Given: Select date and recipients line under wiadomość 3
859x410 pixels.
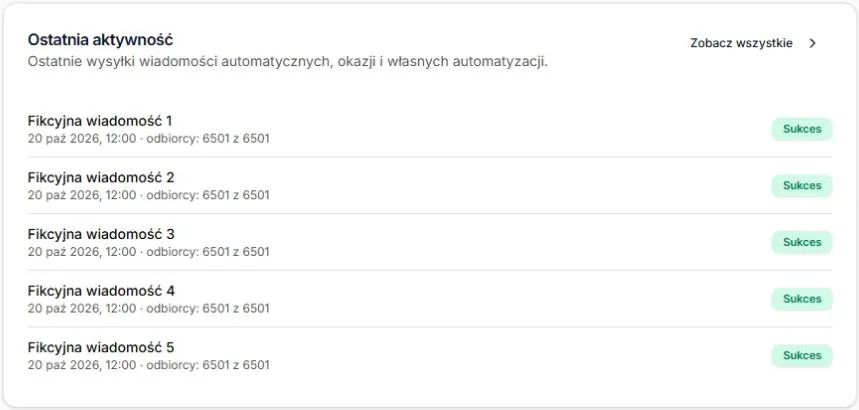Looking at the screenshot, I should (x=148, y=252).
